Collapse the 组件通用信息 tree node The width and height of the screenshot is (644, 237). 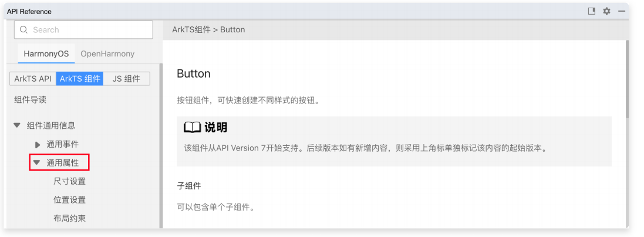17,125
